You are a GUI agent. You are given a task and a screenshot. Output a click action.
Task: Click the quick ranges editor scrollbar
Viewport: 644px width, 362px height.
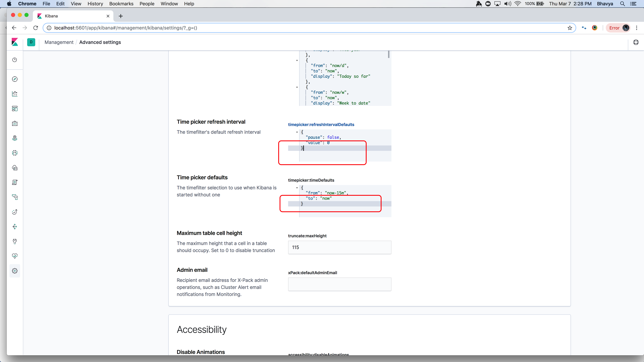point(389,54)
